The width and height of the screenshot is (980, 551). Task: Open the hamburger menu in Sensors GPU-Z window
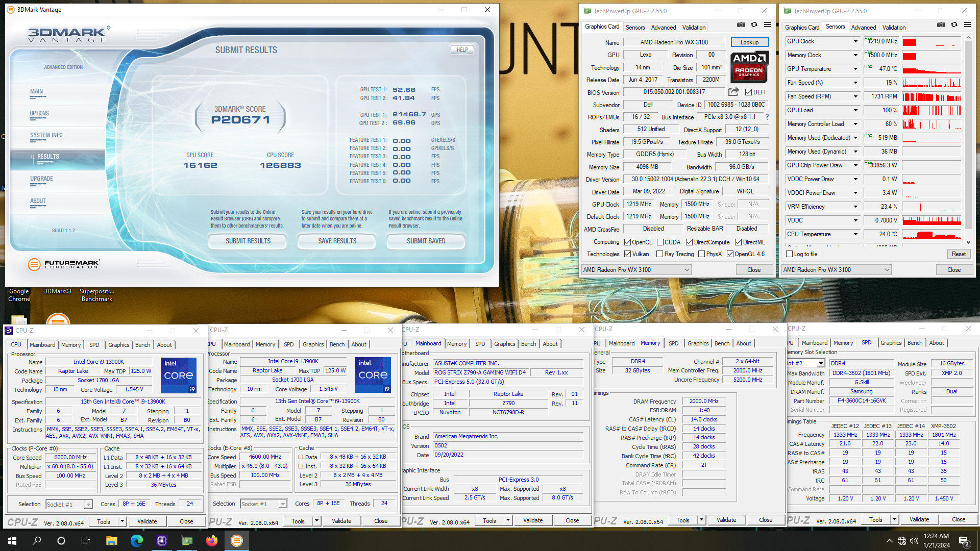(967, 24)
